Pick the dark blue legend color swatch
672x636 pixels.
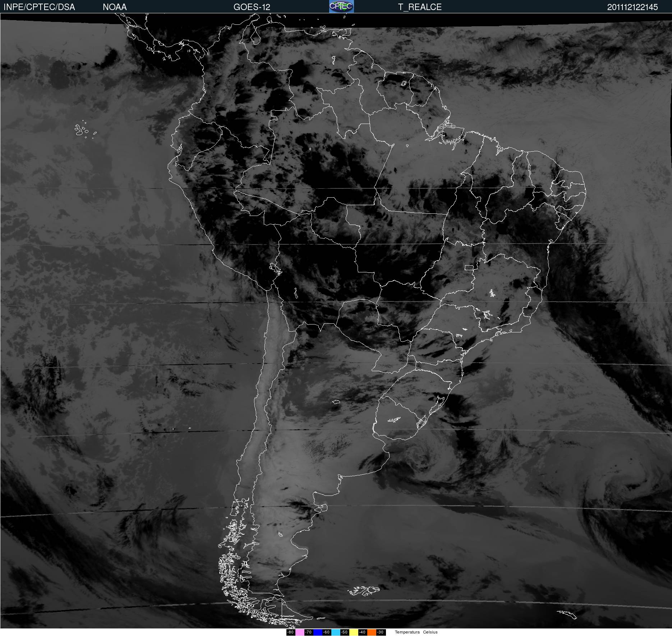click(318, 632)
